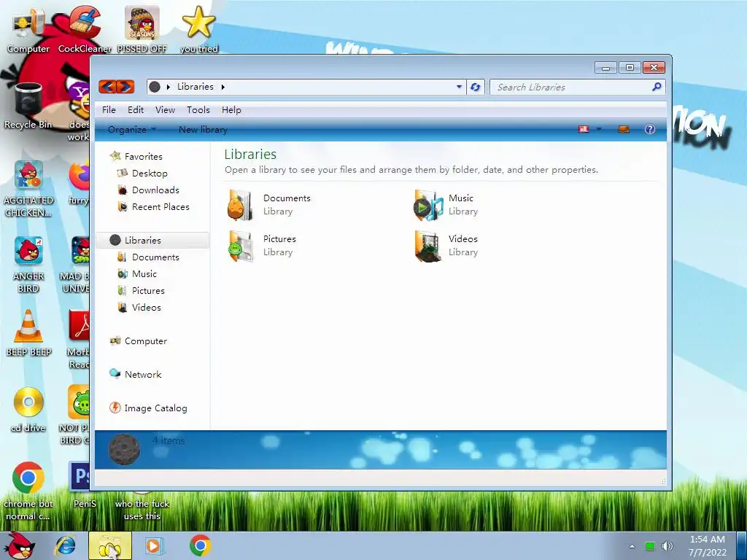Select Downloads under Favorites
Image resolution: width=747 pixels, height=560 pixels.
tap(155, 190)
